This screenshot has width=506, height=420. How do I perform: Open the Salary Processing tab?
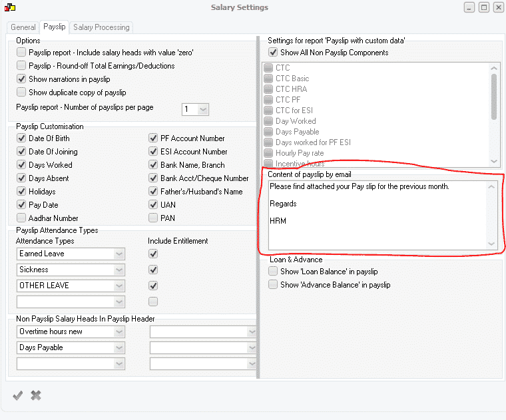click(x=101, y=27)
